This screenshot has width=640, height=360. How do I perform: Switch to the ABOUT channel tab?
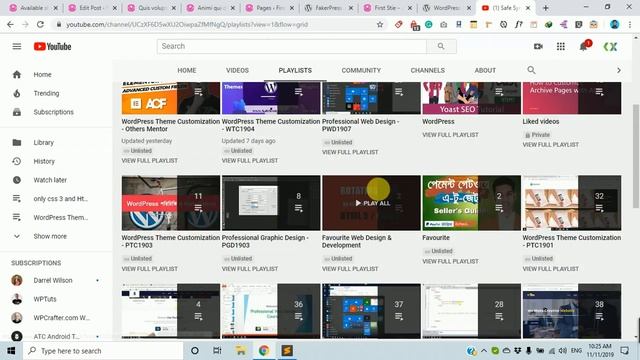point(485,70)
